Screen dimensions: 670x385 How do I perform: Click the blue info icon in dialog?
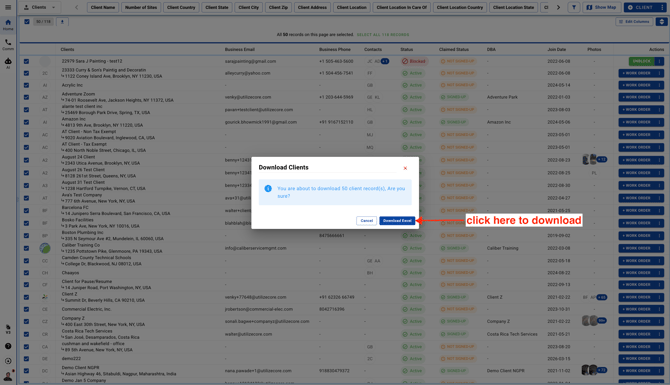[x=268, y=188]
